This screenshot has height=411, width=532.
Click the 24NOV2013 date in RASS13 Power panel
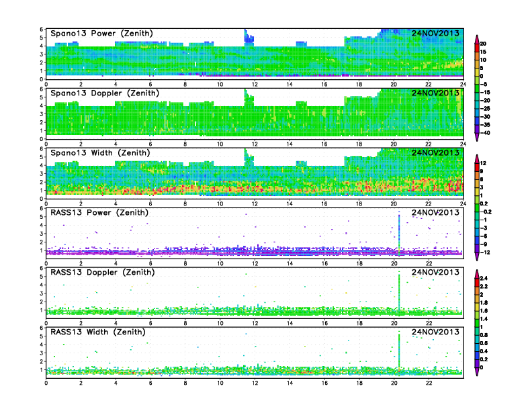point(435,213)
